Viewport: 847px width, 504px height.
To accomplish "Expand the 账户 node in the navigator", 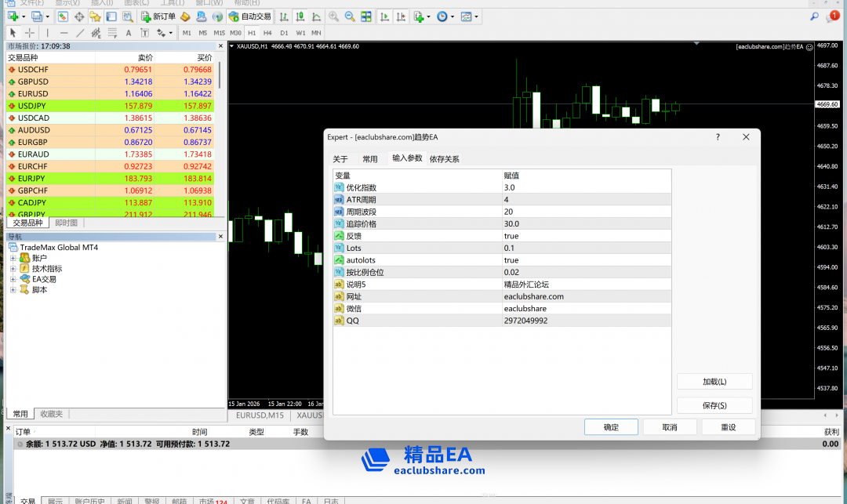I will pyautogui.click(x=13, y=258).
